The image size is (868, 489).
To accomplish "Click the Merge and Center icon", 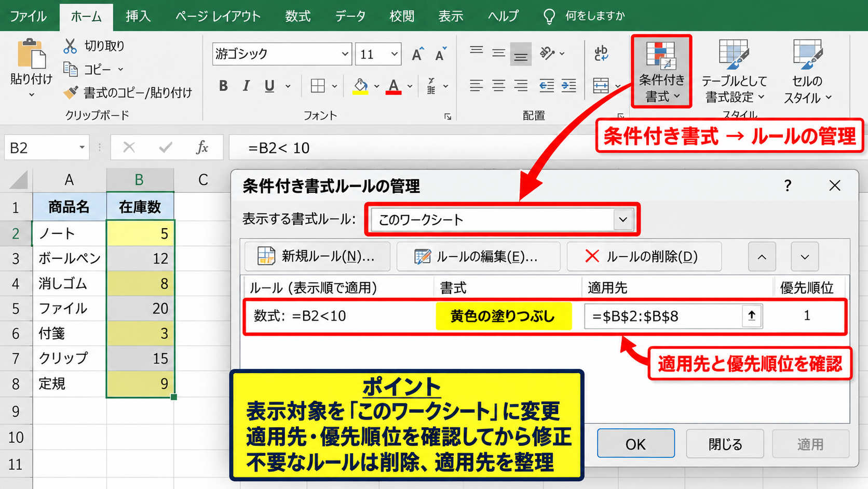I will pos(601,85).
